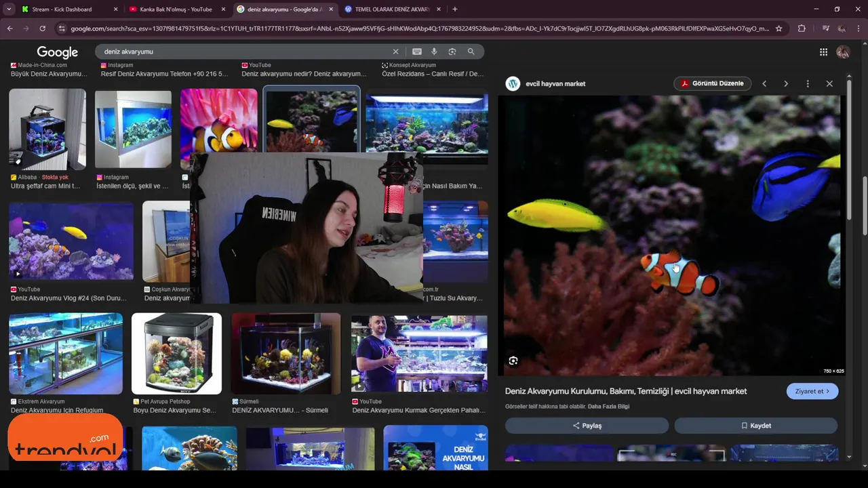Open the Boyu Deniz Akvaryumu Pet Avrupa thumbnail
868x488 pixels.
[x=176, y=354]
